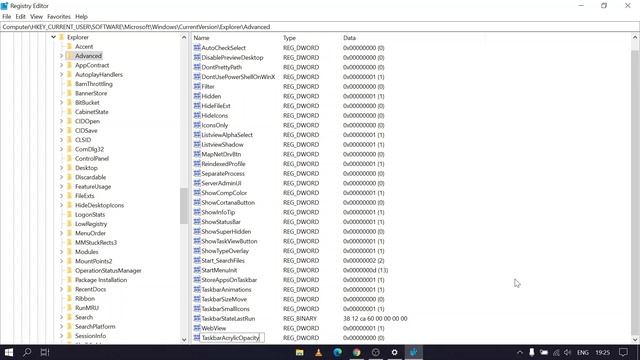Click the HideFileExt value icon
Image resolution: width=640 pixels, height=360 pixels.
point(197,106)
